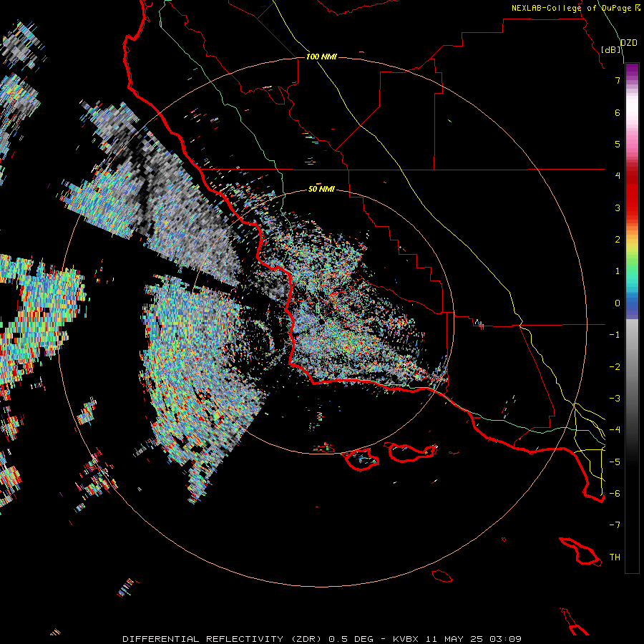The image size is (644, 644).
Task: Click the -6 value on the dB scale
Action: (x=615, y=494)
